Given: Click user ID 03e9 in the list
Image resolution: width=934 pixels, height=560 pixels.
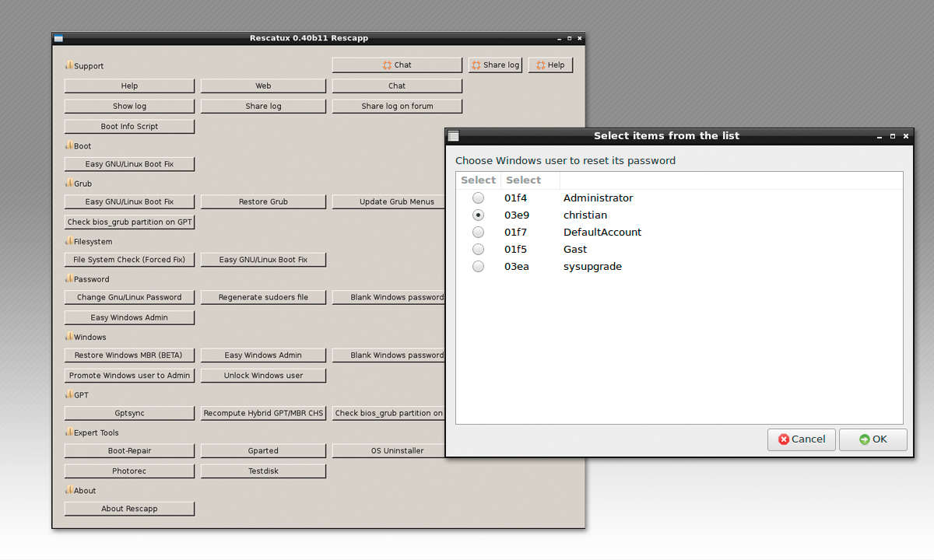Looking at the screenshot, I should 516,215.
